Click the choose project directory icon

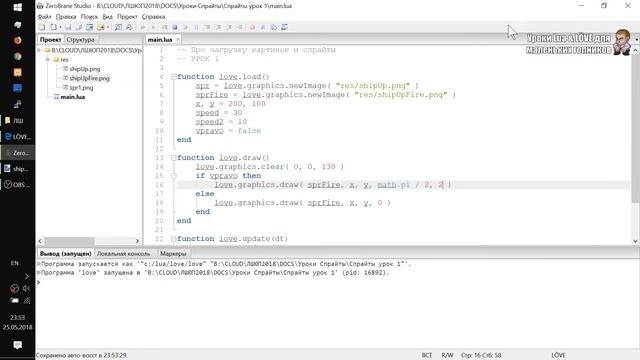100,27
